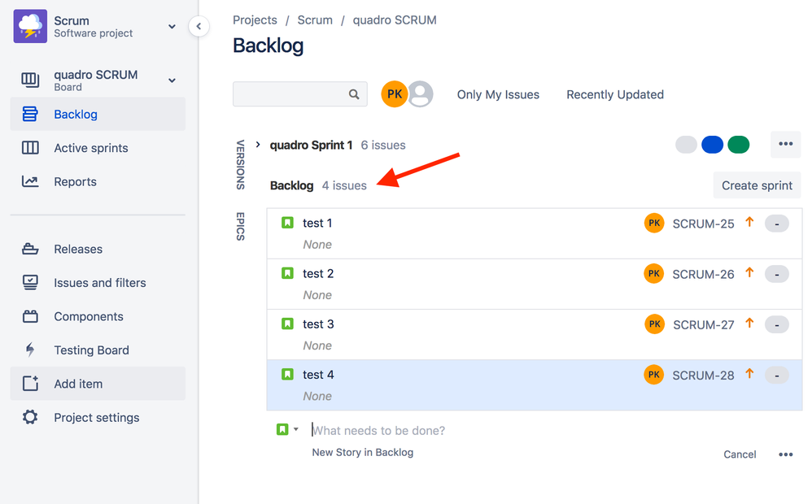812x504 pixels.
Task: Select the test 1 issue row
Action: click(x=535, y=233)
